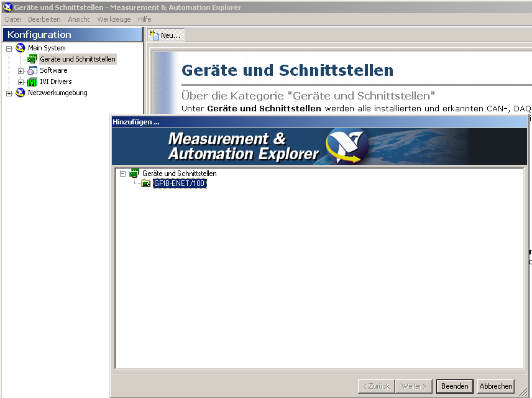Click the large Geräte und Schnittstellen heading
532x398 pixels.
(287, 70)
